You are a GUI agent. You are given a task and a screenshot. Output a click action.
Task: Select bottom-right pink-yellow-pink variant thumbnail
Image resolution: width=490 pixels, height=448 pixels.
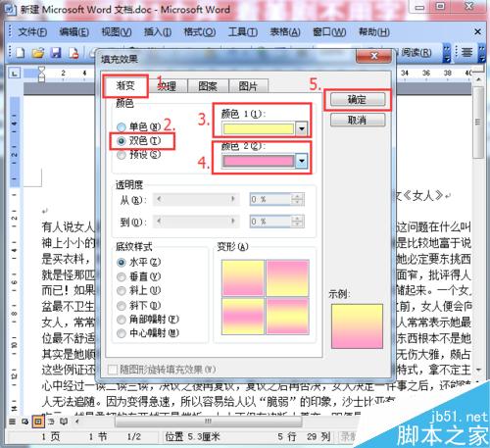coord(287,316)
